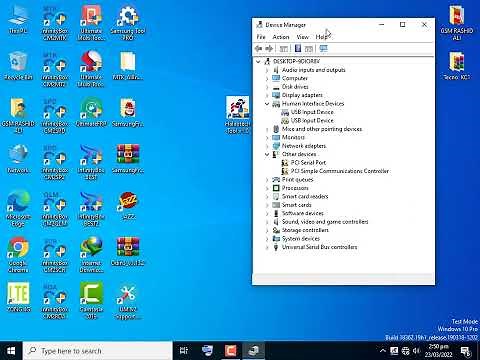Collapse the Human Interface Devices category

(267, 104)
